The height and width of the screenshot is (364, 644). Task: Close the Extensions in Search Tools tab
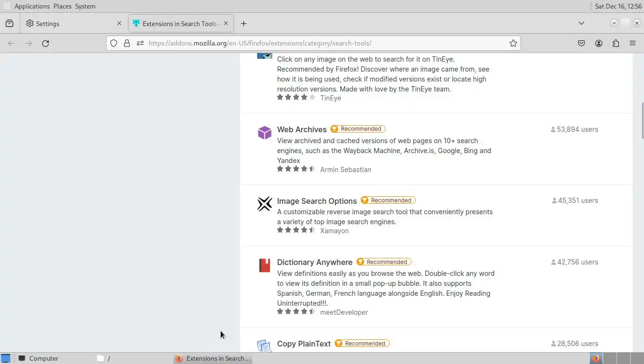point(226,23)
